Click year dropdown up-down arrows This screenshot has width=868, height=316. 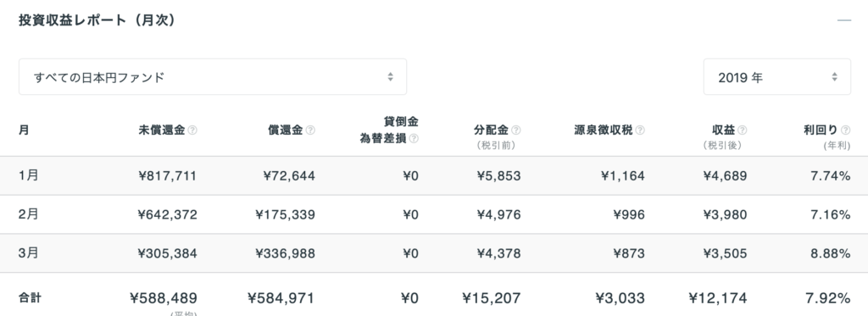pos(834,77)
